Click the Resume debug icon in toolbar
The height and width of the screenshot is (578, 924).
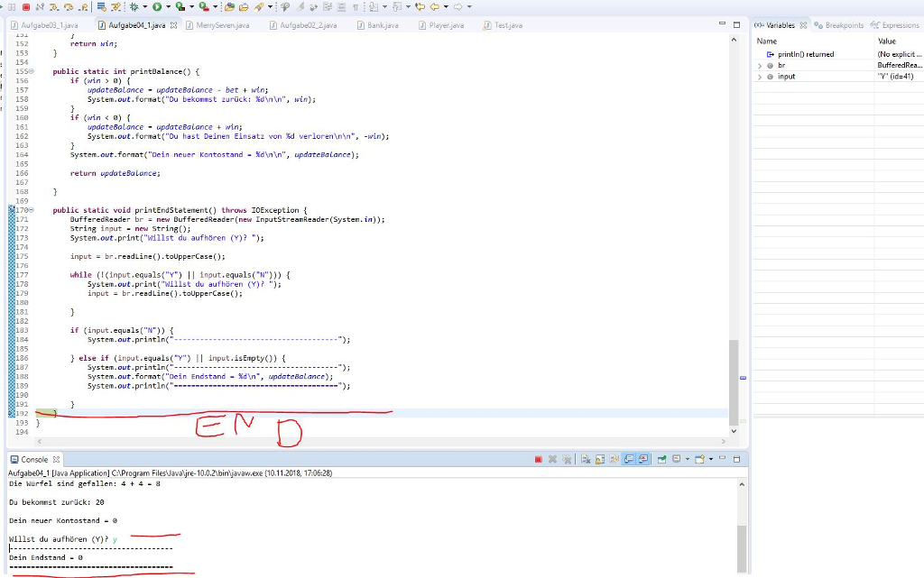(3, 7)
